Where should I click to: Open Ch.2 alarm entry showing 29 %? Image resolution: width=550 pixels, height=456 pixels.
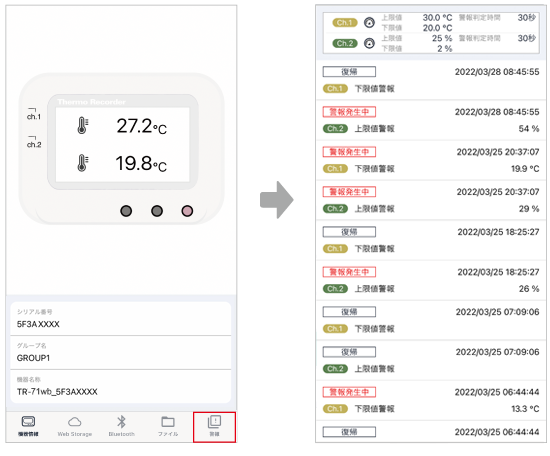coord(431,200)
